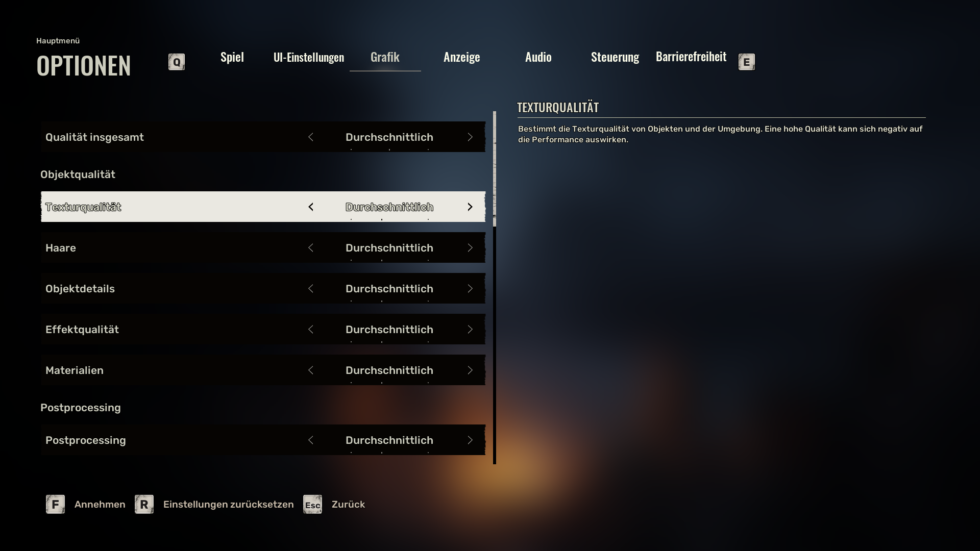Switch to the Audio tab
Screen dimensions: 980x551
click(x=538, y=57)
